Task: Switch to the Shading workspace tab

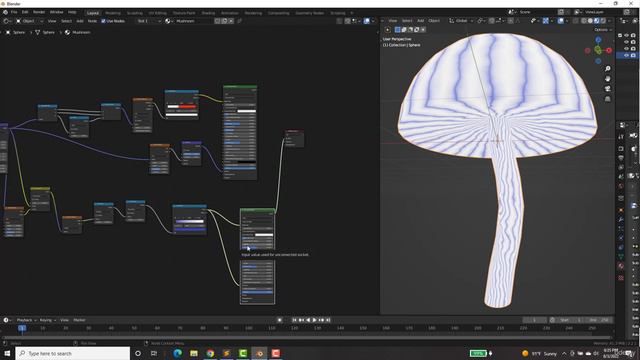Action: coord(208,13)
